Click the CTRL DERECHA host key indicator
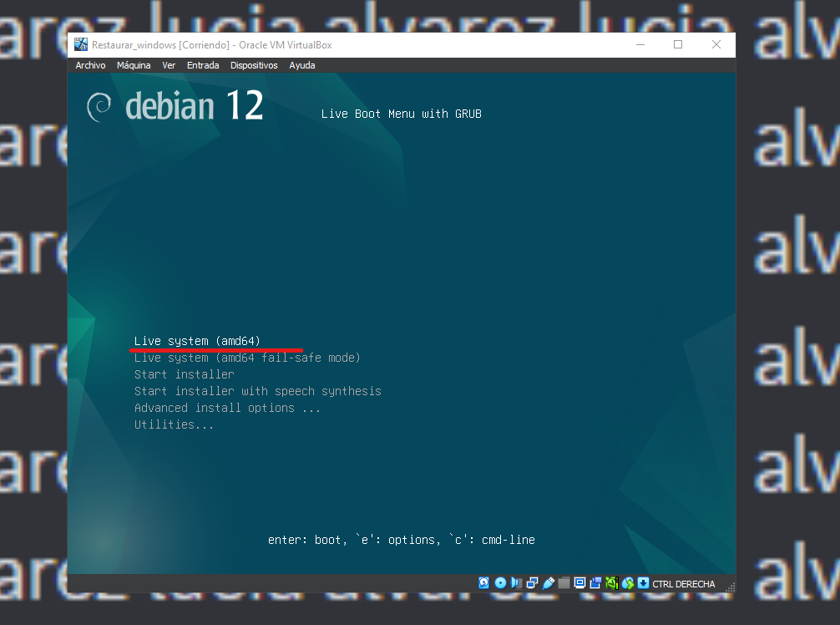840x625 pixels. coord(683,583)
